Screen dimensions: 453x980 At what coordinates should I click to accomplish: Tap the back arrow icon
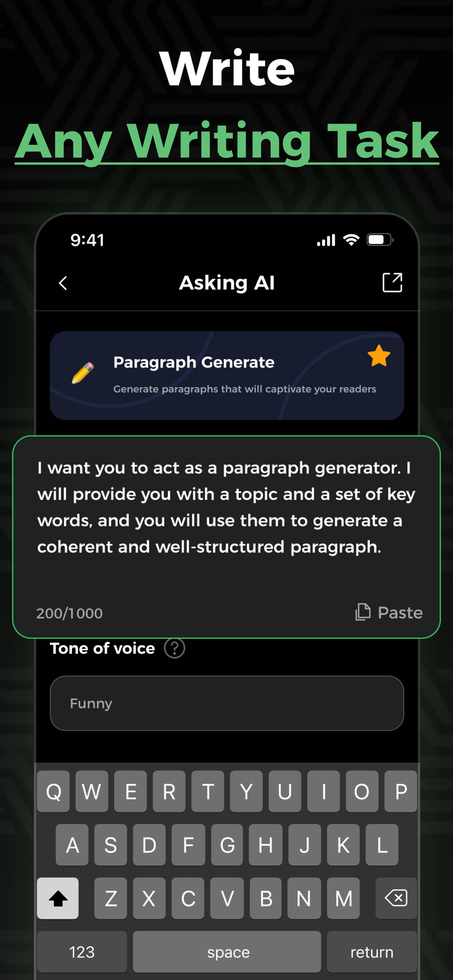point(63,283)
